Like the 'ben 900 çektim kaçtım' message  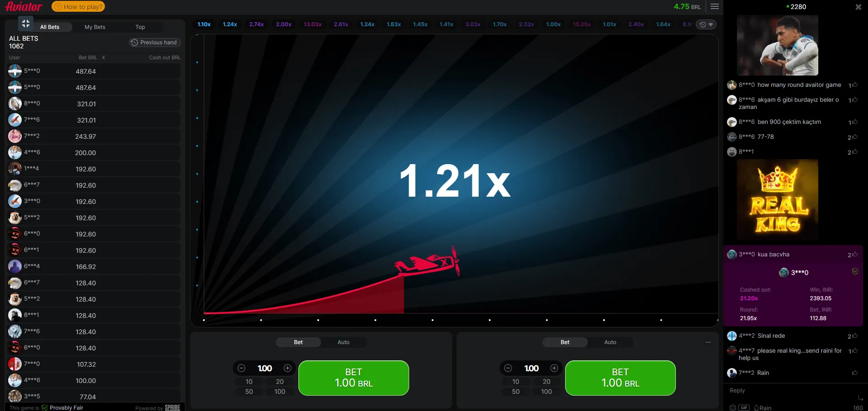coord(855,122)
